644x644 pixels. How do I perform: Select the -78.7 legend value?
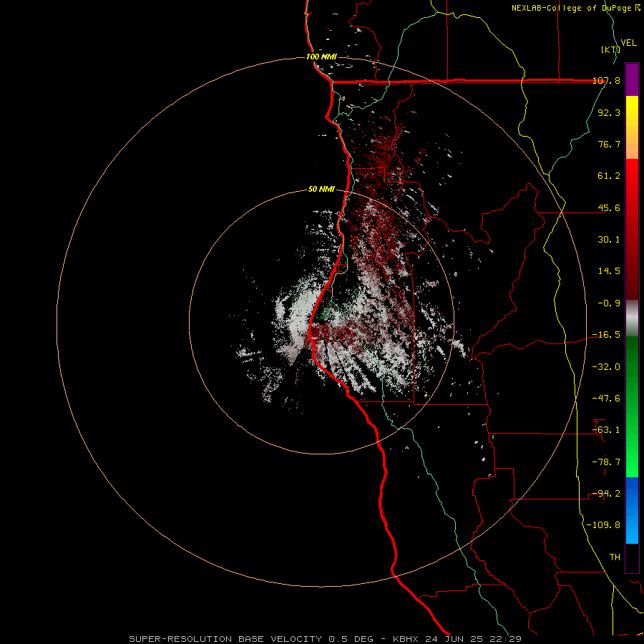606,462
